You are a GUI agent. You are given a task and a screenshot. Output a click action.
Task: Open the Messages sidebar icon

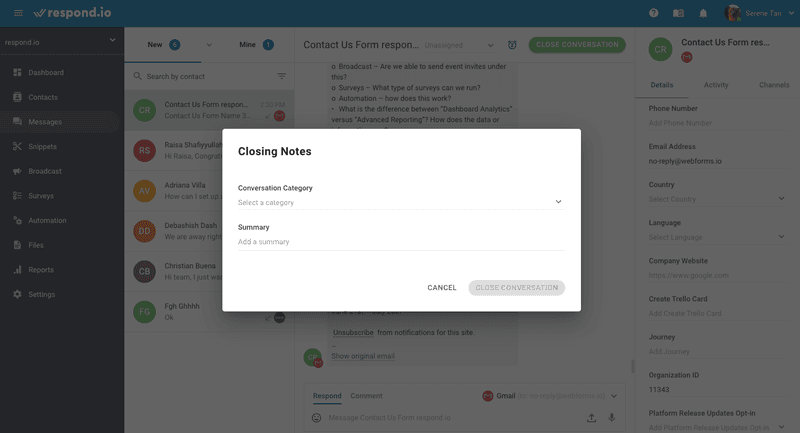pyautogui.click(x=17, y=121)
